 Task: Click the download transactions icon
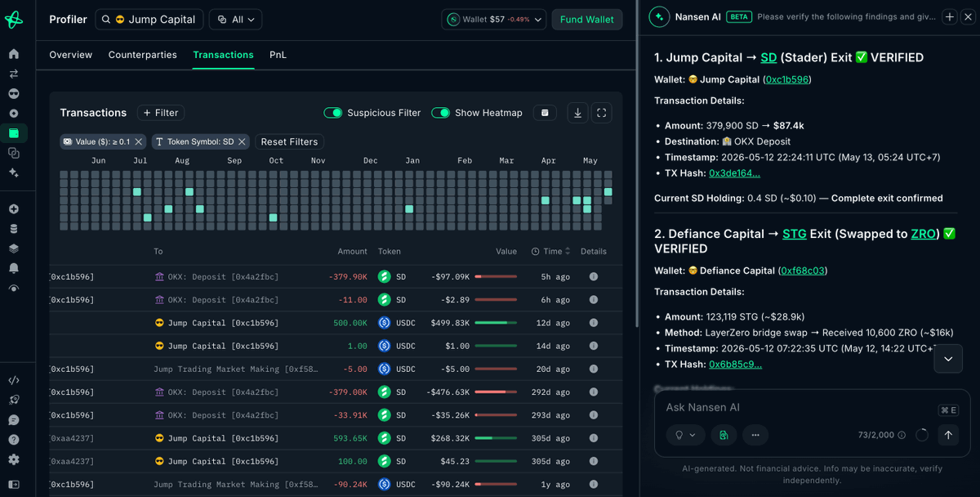[577, 113]
